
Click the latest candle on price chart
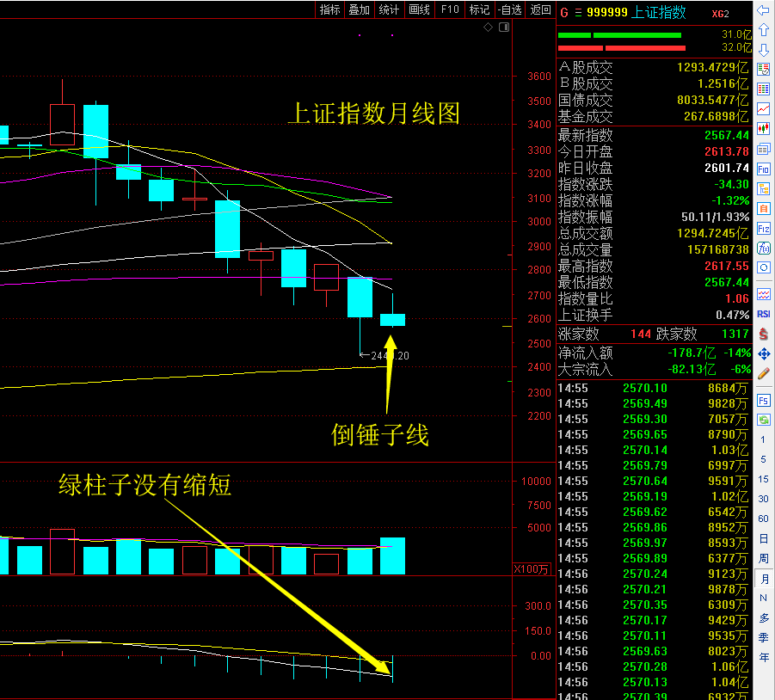pyautogui.click(x=392, y=320)
